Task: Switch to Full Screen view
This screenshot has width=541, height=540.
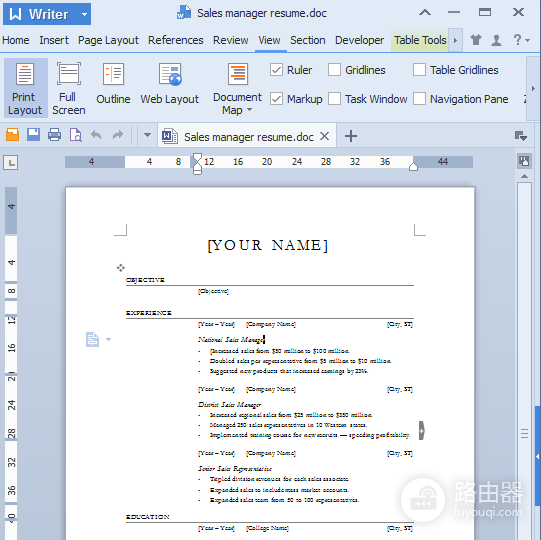Action: (x=69, y=88)
